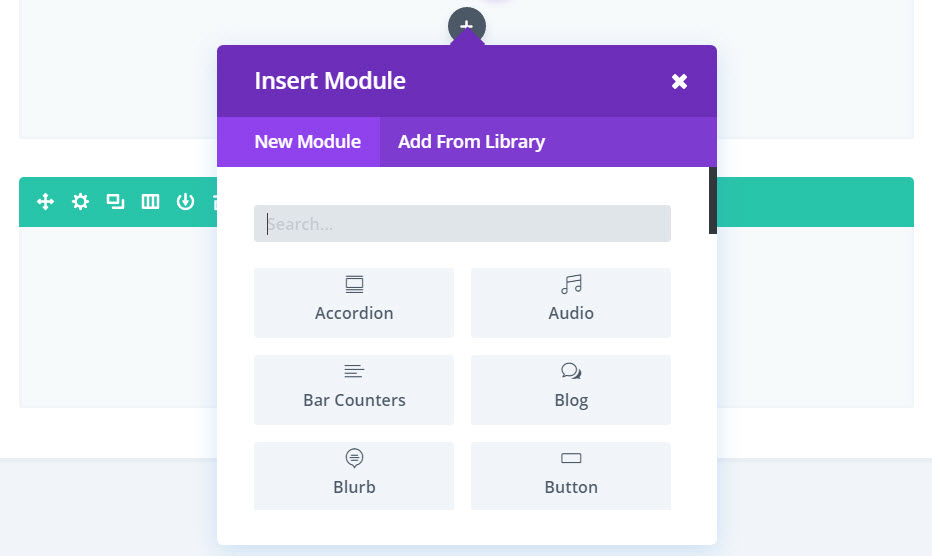Screen dimensions: 932x556
Task: Click the Insert Module title header
Action: click(x=330, y=81)
